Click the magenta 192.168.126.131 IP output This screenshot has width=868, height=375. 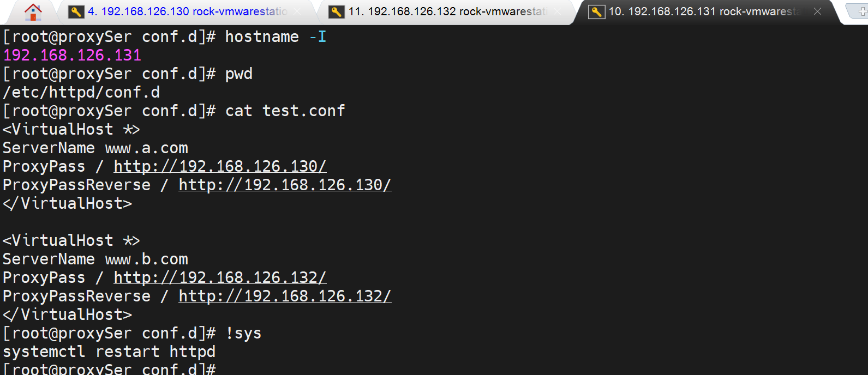tap(72, 55)
